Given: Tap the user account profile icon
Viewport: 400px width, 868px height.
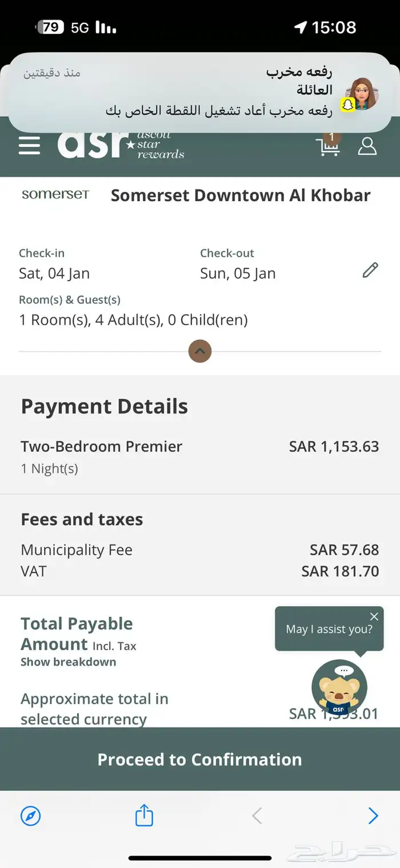Looking at the screenshot, I should point(367,146).
